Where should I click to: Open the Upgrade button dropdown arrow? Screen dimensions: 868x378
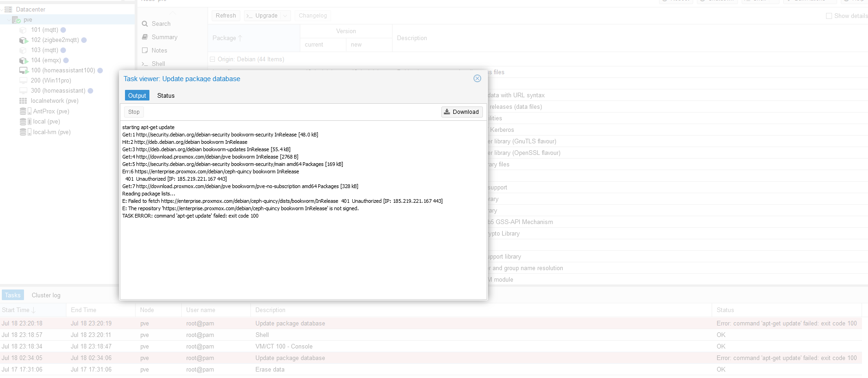click(285, 16)
